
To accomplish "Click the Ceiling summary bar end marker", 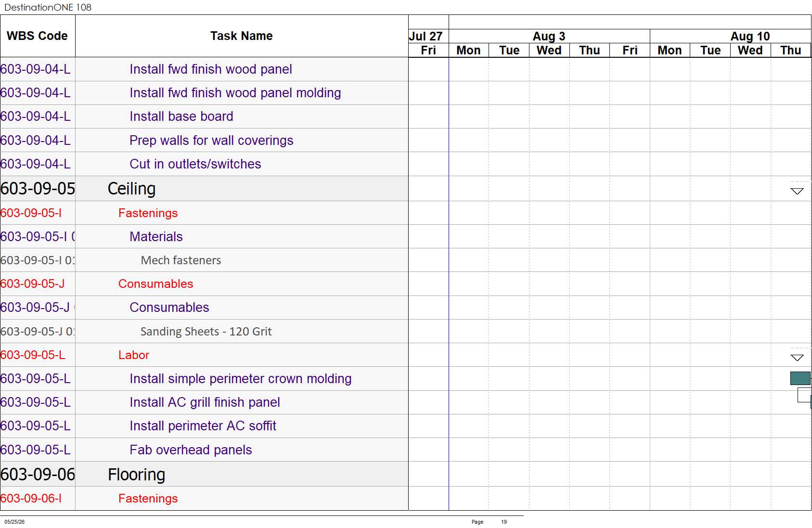I will click(x=797, y=191).
